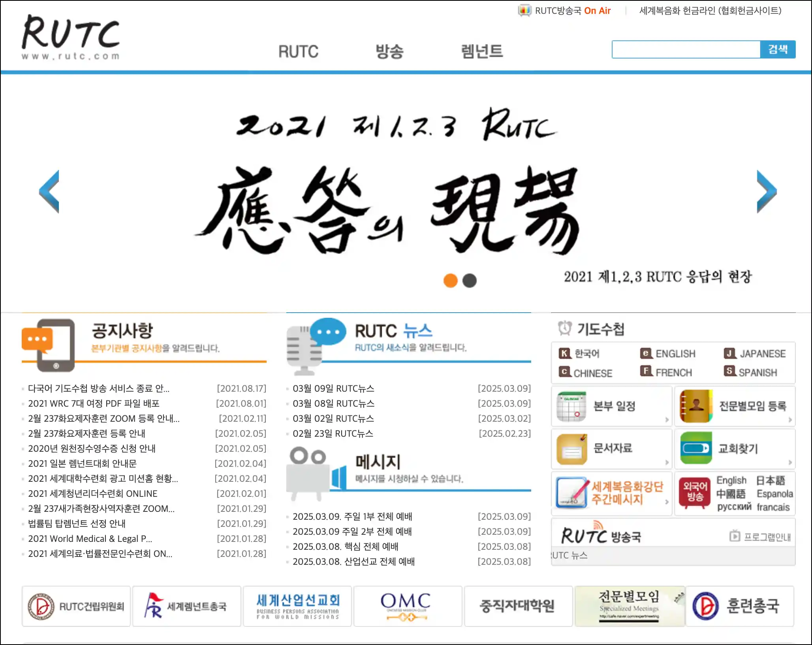Image resolution: width=812 pixels, height=645 pixels.
Task: Expand 주간메시지 chevron arrow
Action: 667,502
